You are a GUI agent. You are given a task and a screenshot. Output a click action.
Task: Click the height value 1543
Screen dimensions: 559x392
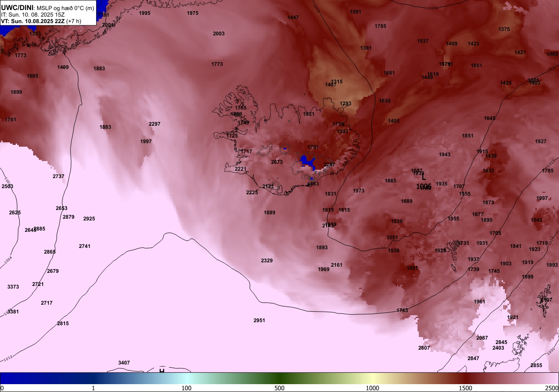(536, 220)
